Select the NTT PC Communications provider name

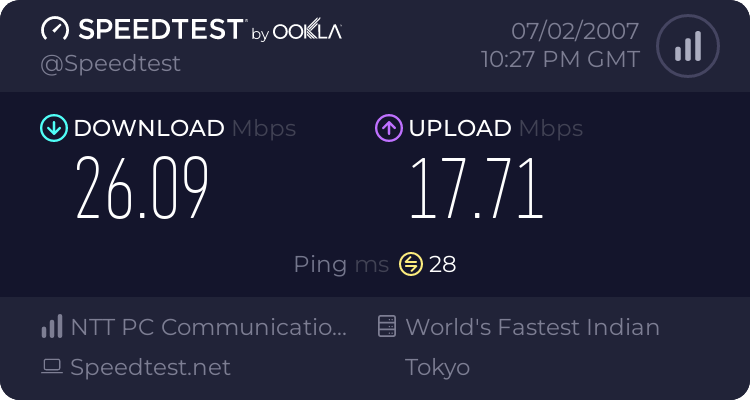[208, 327]
